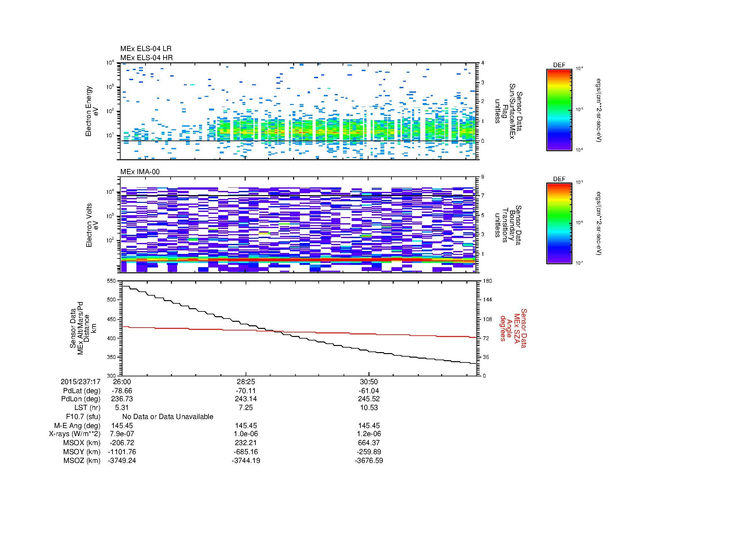The height and width of the screenshot is (534, 756).
Task: Click the MSOX value '232.21'
Action: tap(246, 443)
